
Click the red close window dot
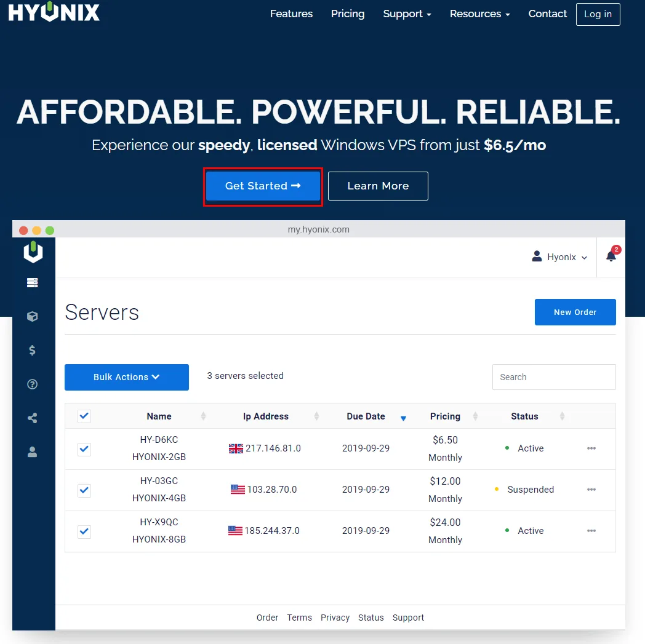[x=23, y=231]
